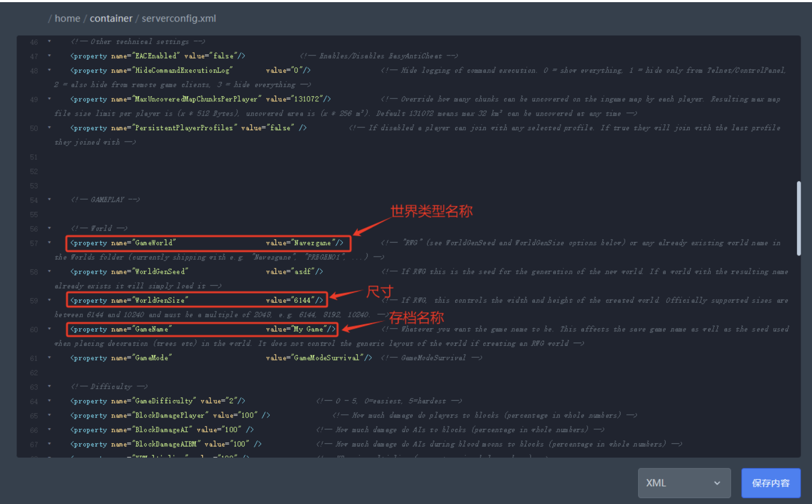
Task: Collapse fold arrow on line 58
Action: click(49, 272)
